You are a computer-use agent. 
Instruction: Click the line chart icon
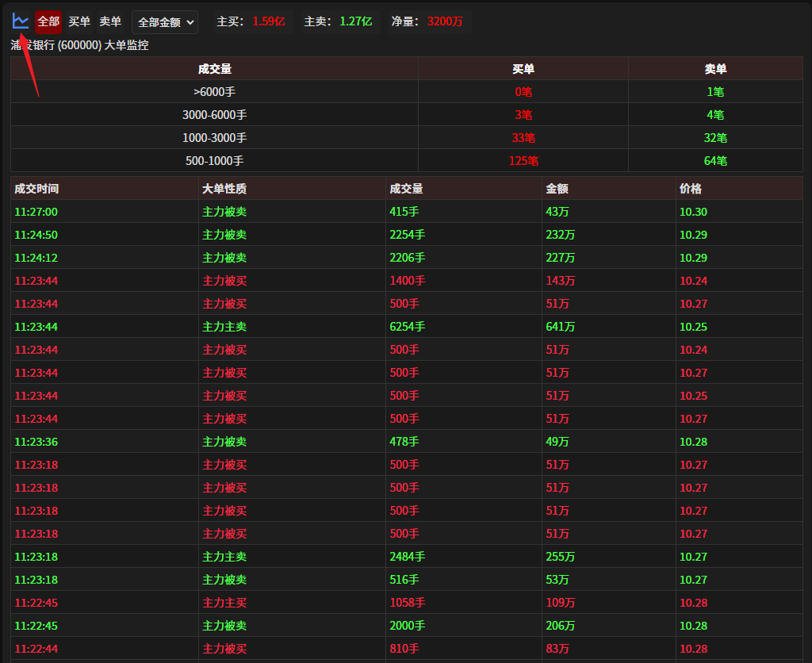[x=21, y=21]
